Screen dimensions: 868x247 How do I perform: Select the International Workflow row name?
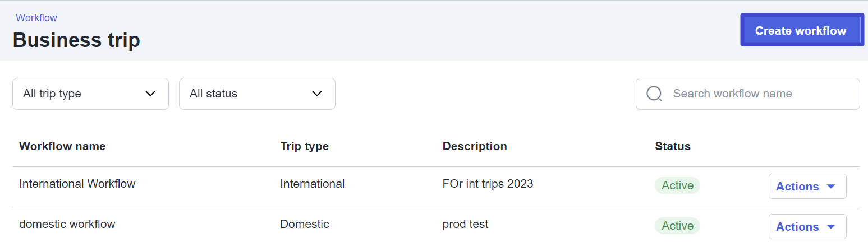[77, 183]
